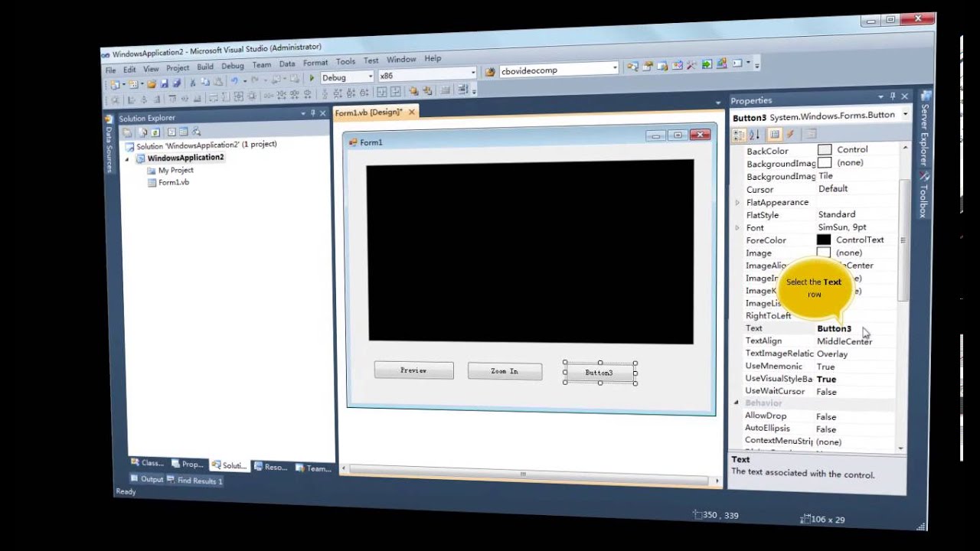Open the Toolbox hammer-and-wrench toolbar icon
The width and height of the screenshot is (980, 551).
point(691,65)
